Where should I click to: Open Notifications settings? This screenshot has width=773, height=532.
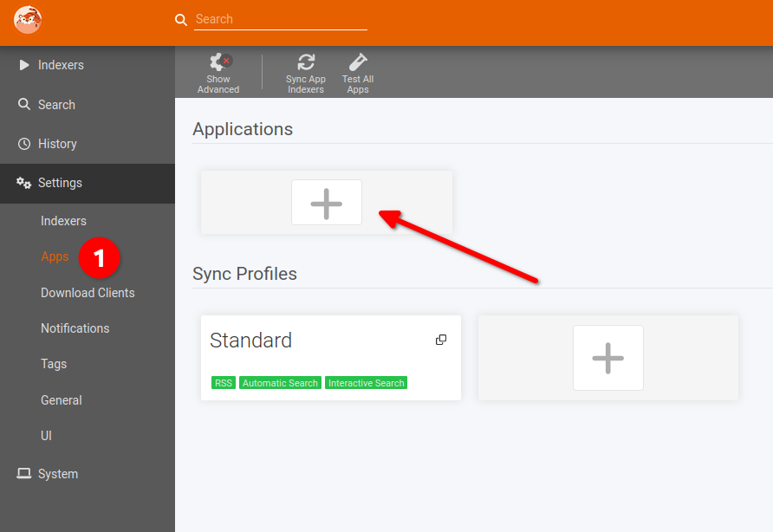coord(75,328)
